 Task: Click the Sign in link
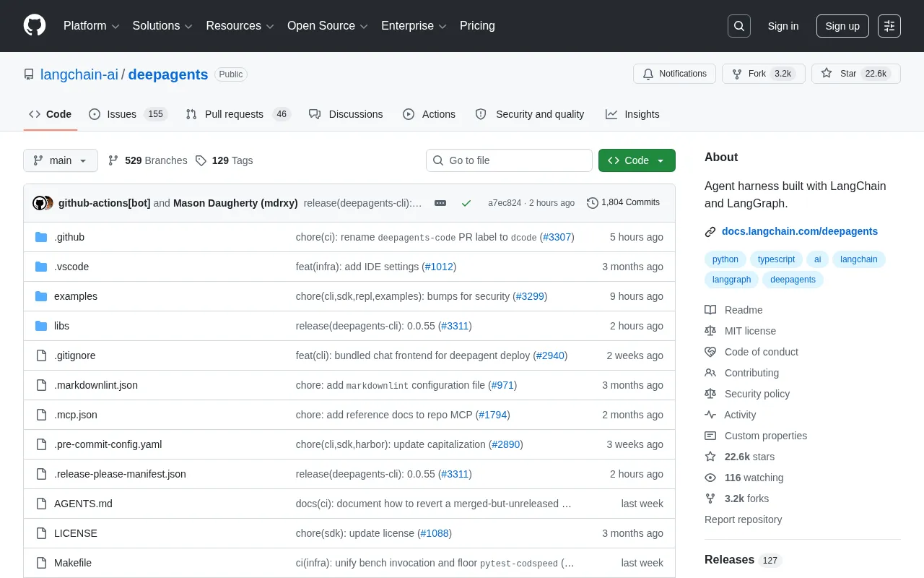click(783, 26)
